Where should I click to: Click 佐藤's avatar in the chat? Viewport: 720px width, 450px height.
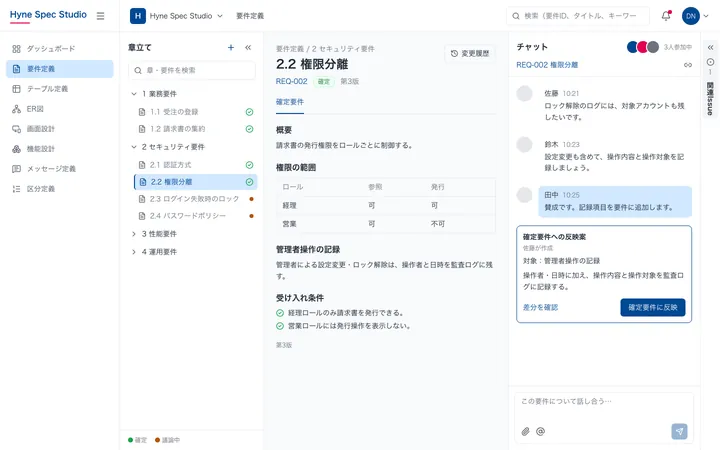pyautogui.click(x=524, y=94)
